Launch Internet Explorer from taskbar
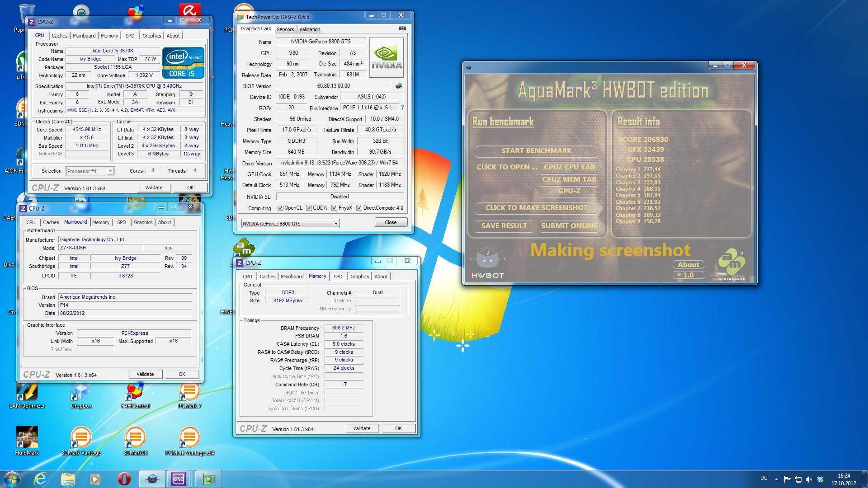 [x=40, y=479]
